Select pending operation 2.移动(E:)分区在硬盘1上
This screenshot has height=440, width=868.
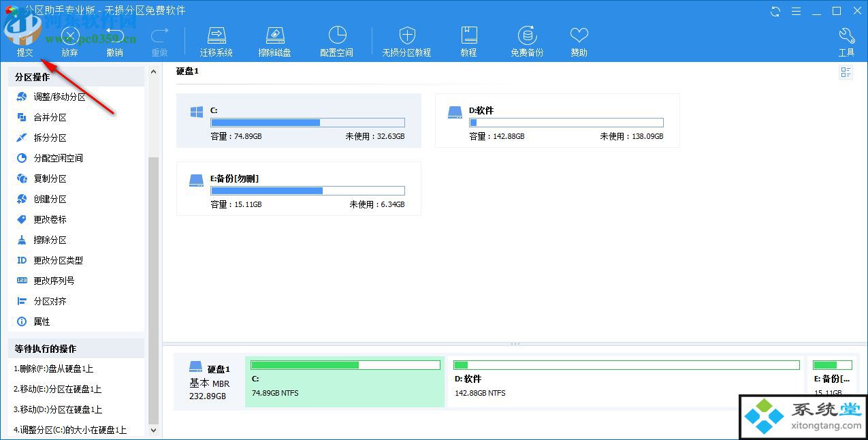coord(76,389)
